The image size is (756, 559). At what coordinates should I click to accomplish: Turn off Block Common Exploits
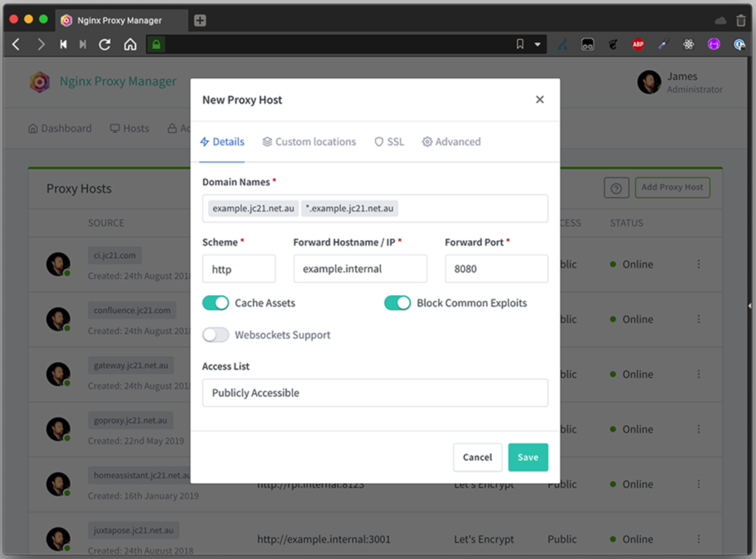(398, 303)
